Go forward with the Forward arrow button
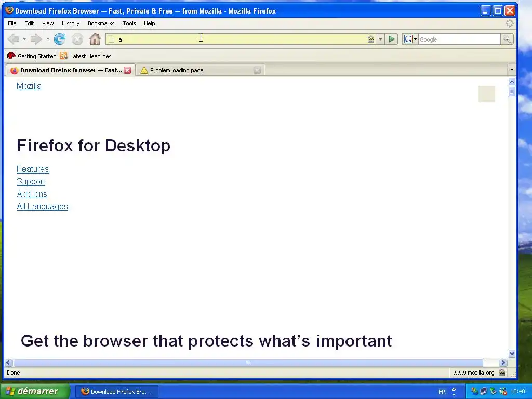The image size is (532, 399). [36, 39]
